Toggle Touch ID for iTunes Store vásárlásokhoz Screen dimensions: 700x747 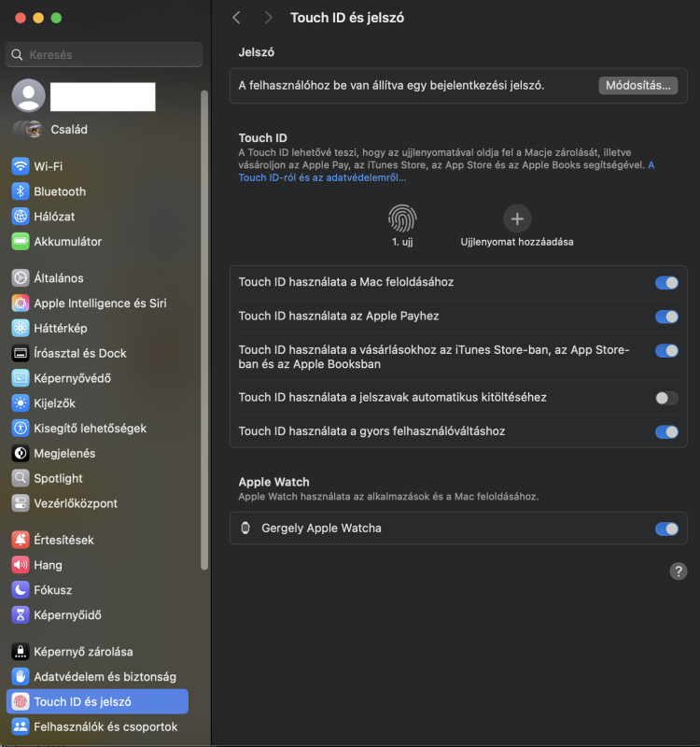point(666,351)
